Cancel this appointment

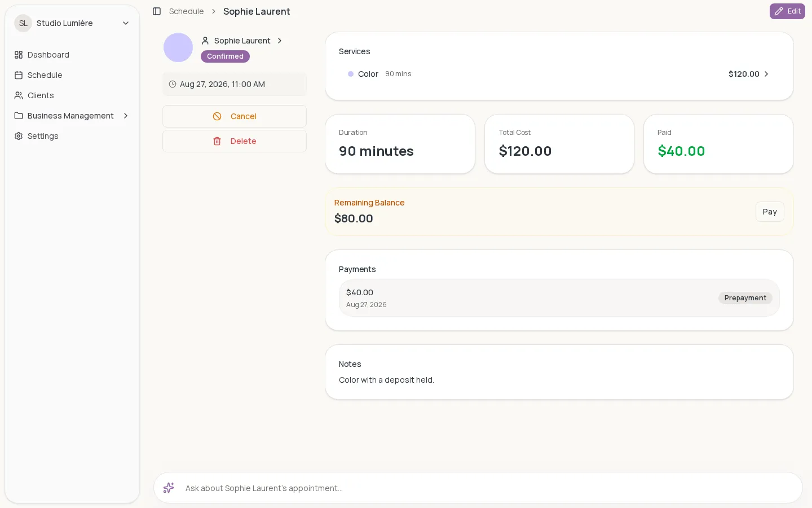click(x=235, y=116)
